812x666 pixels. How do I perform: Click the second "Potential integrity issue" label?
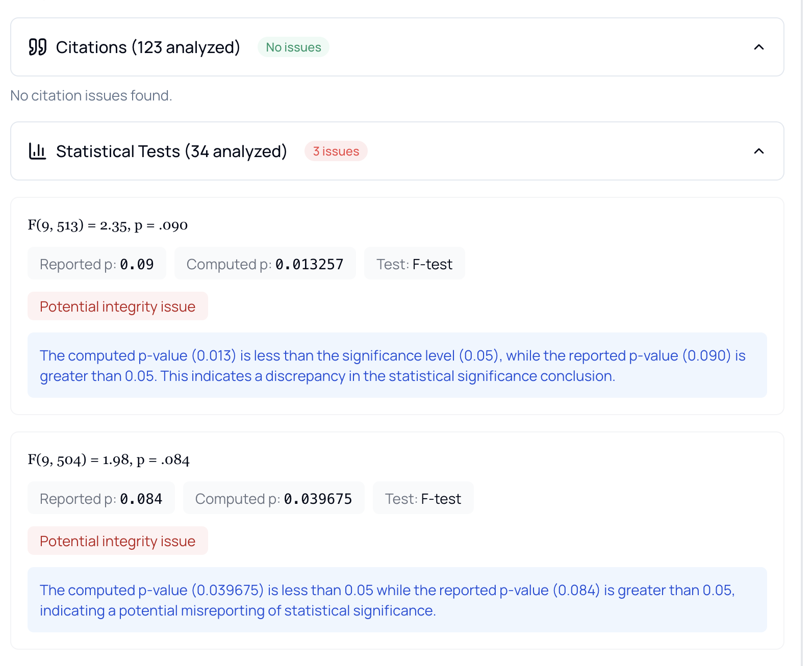point(118,541)
